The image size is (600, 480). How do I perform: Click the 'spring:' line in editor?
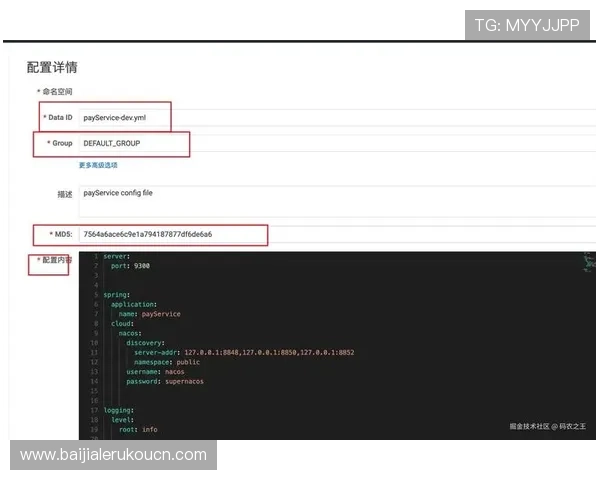pyautogui.click(x=117, y=295)
